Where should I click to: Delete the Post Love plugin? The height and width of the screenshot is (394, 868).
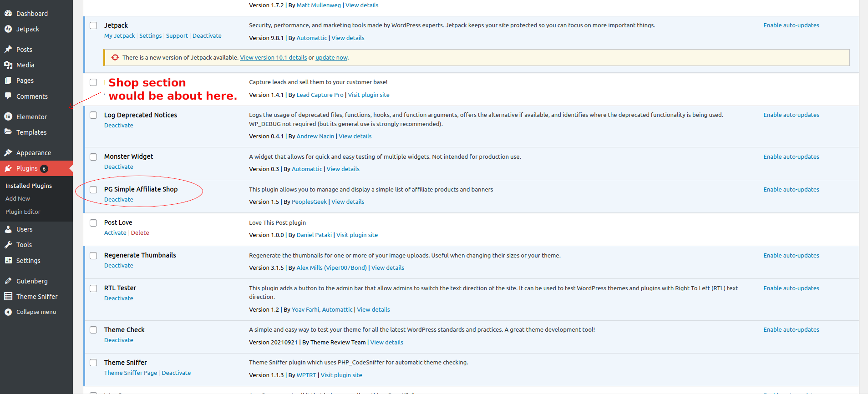(140, 233)
